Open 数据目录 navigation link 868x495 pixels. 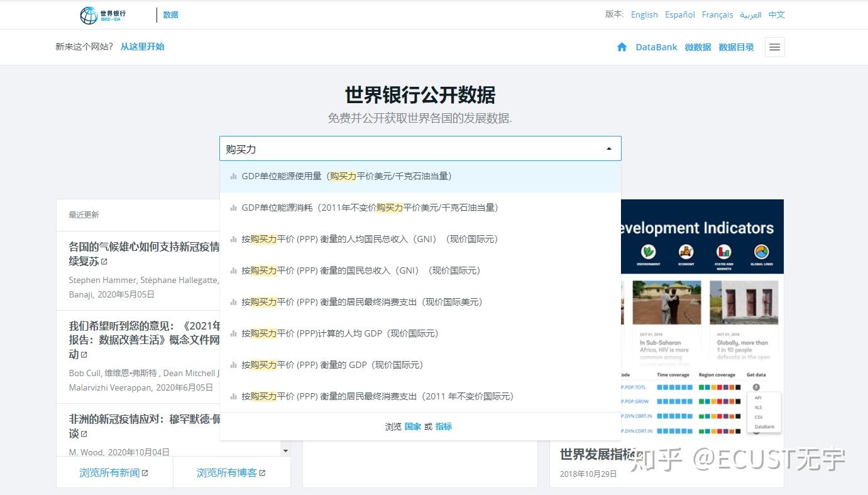pos(736,47)
